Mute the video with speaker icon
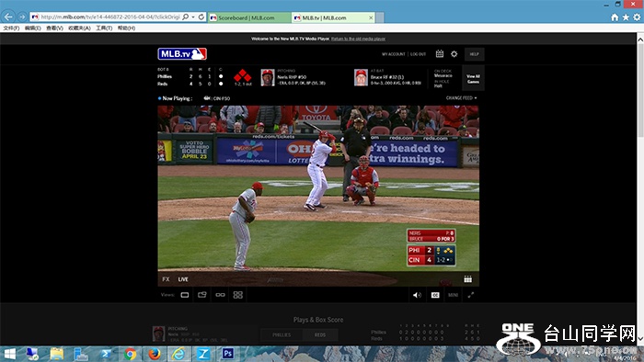This screenshot has width=644, height=362. pyautogui.click(x=417, y=295)
